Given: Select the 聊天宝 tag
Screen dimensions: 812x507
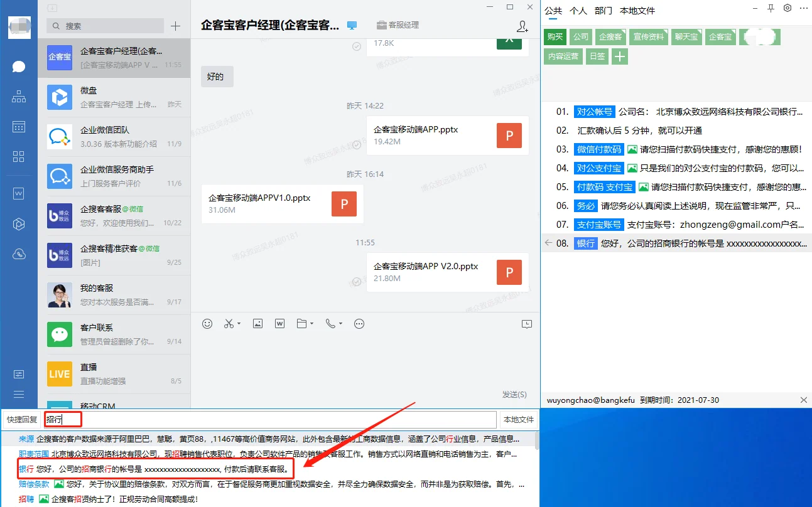Looking at the screenshot, I should coord(686,36).
